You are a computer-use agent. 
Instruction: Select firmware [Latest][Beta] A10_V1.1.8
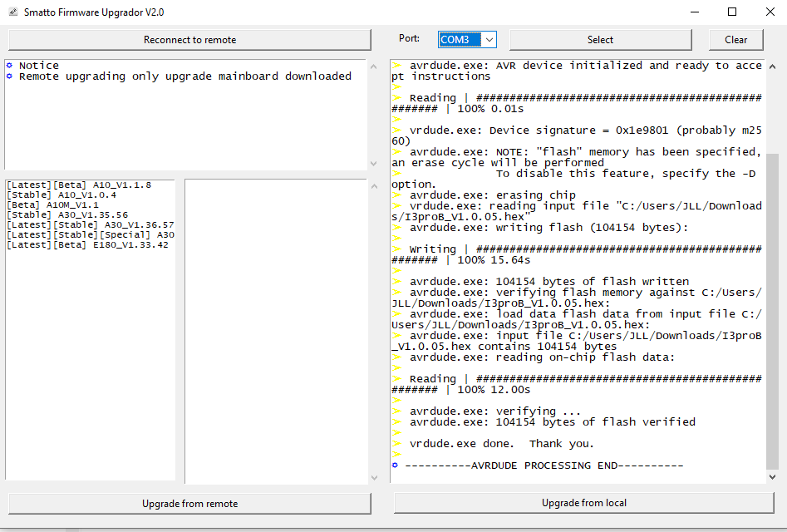tap(79, 185)
